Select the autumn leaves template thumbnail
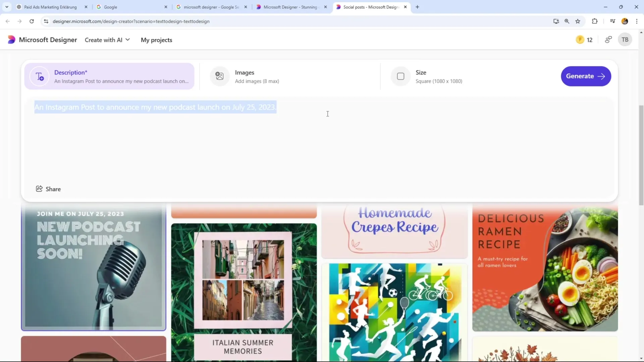This screenshot has width=644, height=362. pos(545,349)
